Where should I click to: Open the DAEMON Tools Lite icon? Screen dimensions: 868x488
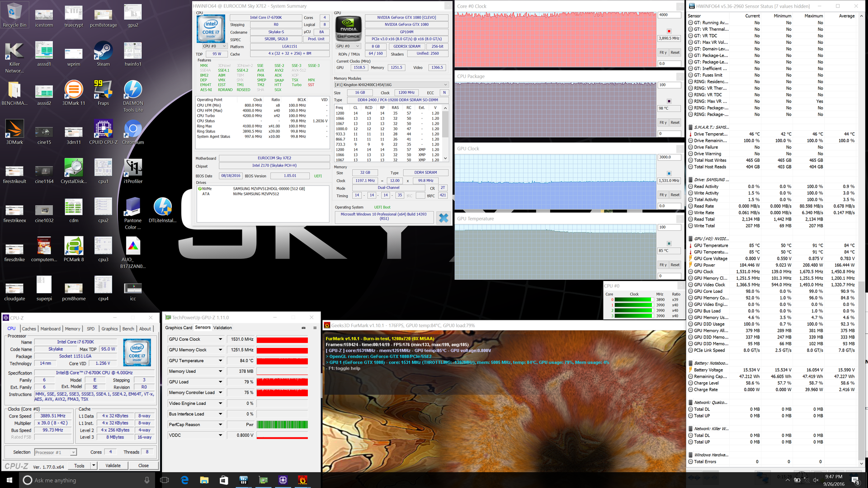pyautogui.click(x=133, y=96)
